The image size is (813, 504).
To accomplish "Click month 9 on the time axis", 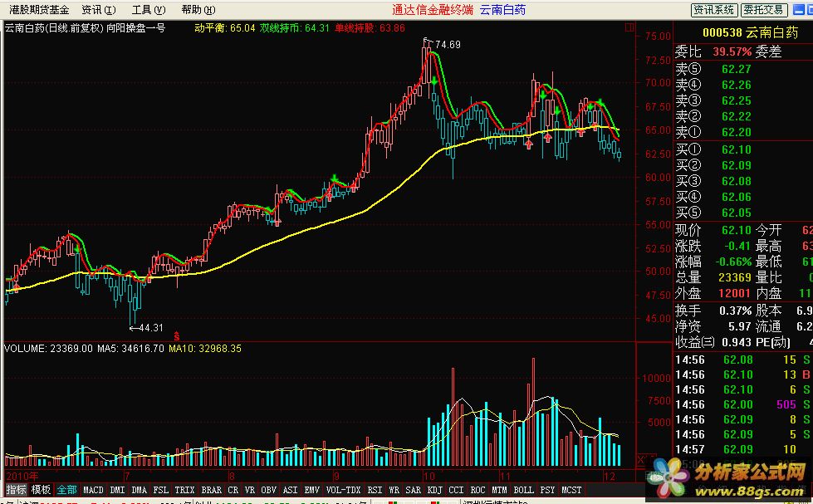I will pyautogui.click(x=337, y=476).
